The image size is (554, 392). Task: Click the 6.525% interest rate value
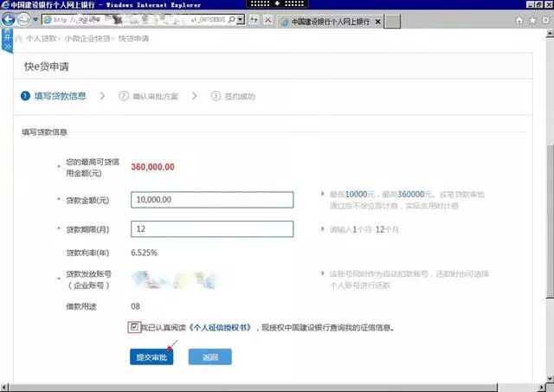click(x=145, y=253)
